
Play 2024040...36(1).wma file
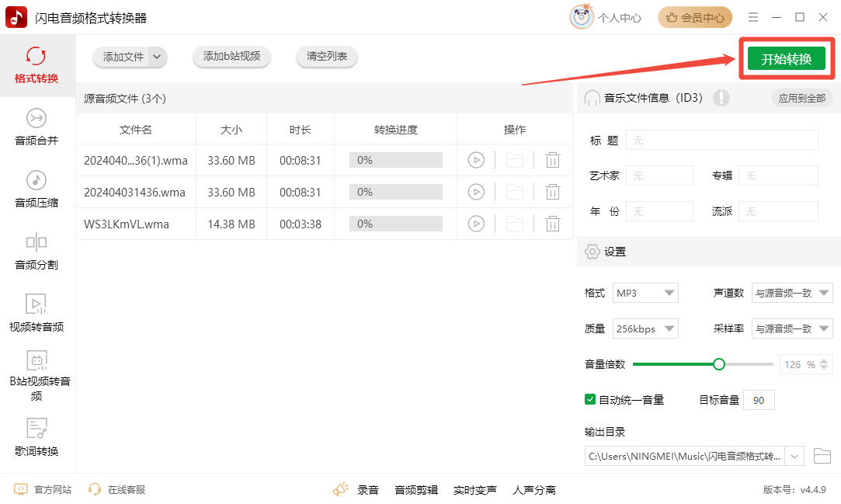[x=476, y=160]
